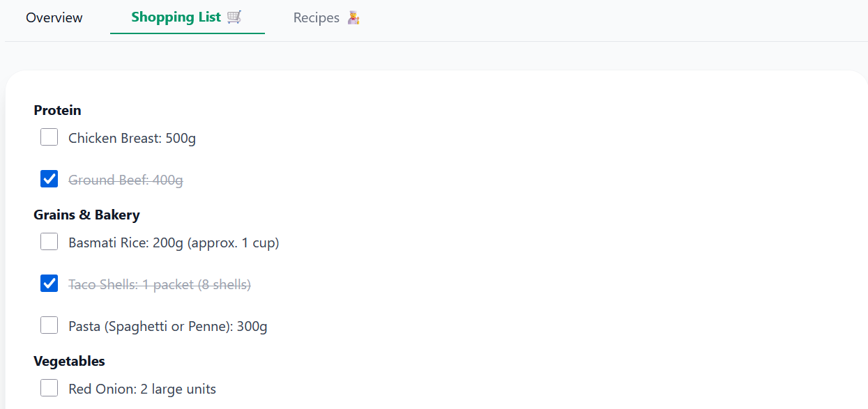Select the Shopping List tab
Screen dimensions: 868x409
point(176,17)
